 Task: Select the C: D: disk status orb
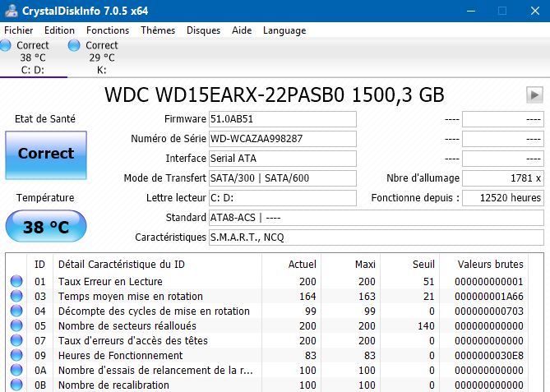tap(5, 45)
